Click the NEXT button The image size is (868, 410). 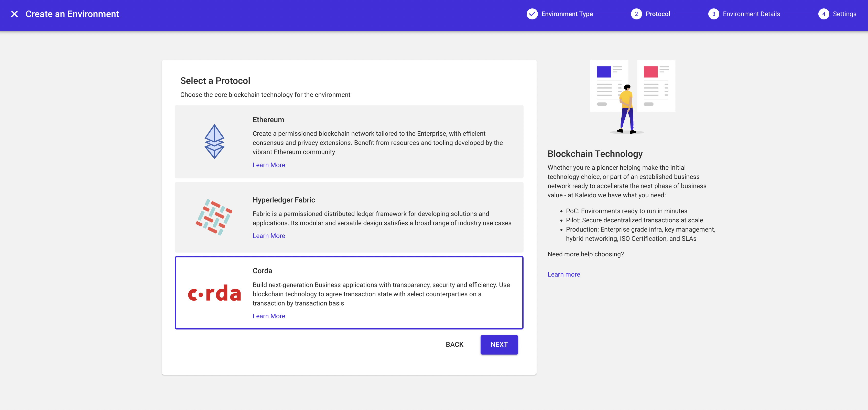coord(499,344)
